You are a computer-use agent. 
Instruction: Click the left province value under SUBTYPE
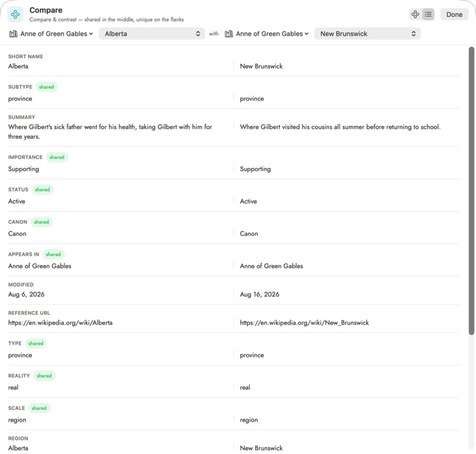(20, 99)
